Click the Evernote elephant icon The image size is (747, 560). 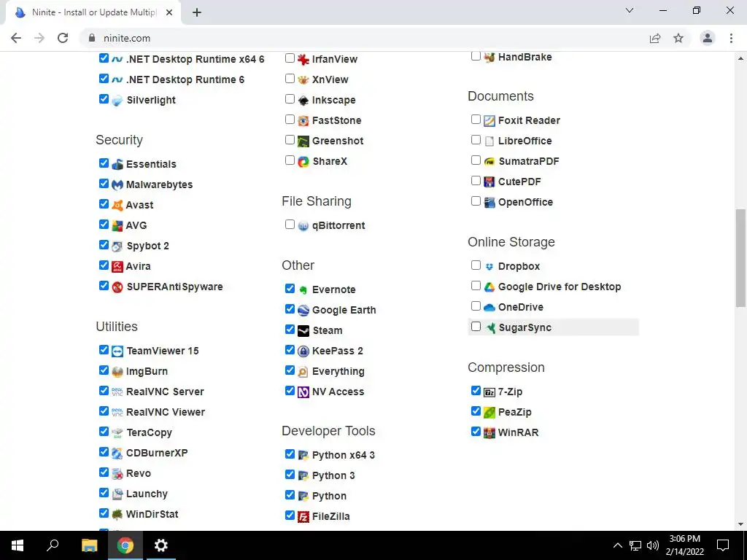303,289
